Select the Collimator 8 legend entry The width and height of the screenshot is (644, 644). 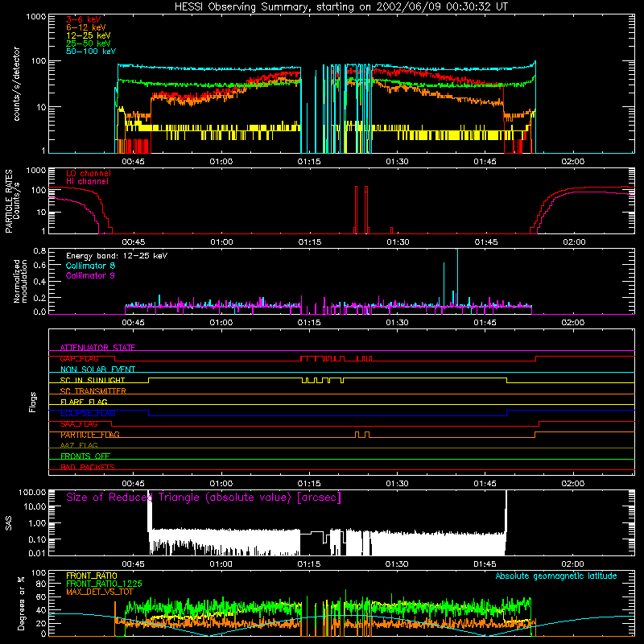(x=90, y=266)
